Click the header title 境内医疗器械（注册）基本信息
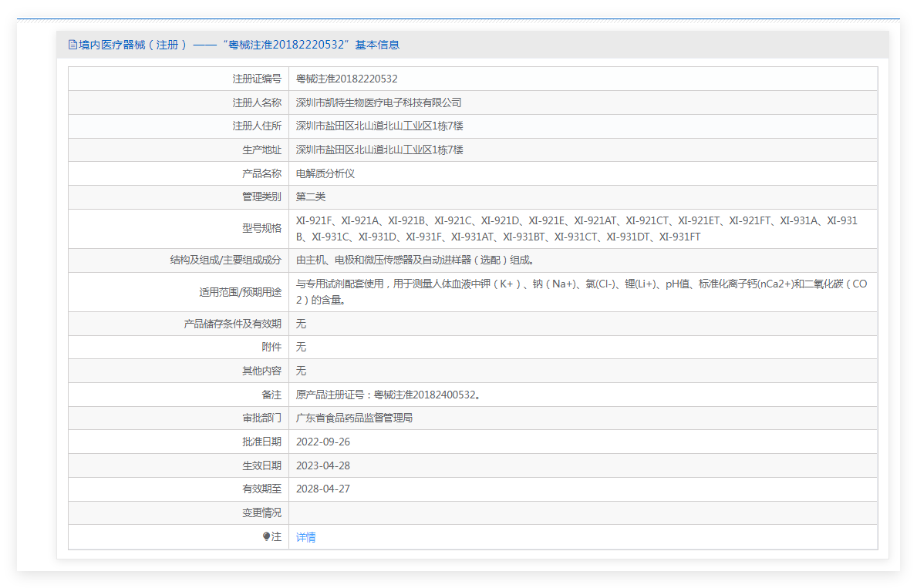 point(238,45)
